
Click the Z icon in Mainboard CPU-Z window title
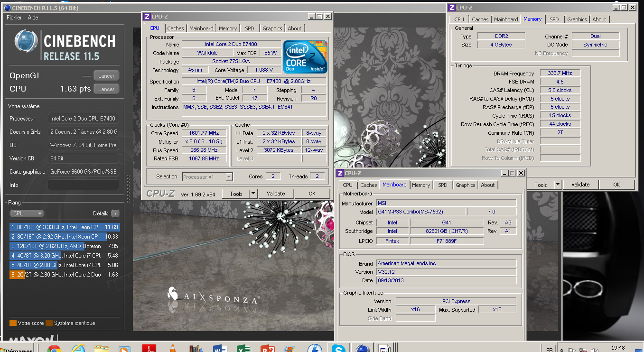coord(341,173)
